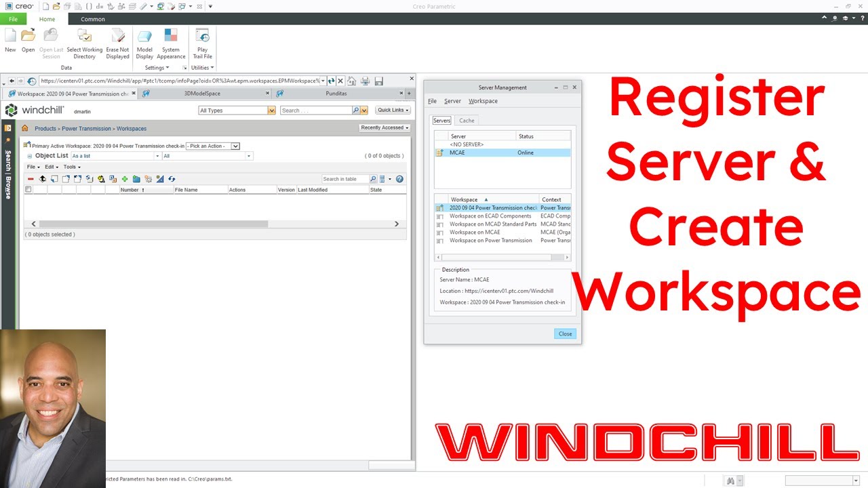Image resolution: width=868 pixels, height=488 pixels.
Task: Follow the Products breadcrumb link
Action: [x=45, y=128]
